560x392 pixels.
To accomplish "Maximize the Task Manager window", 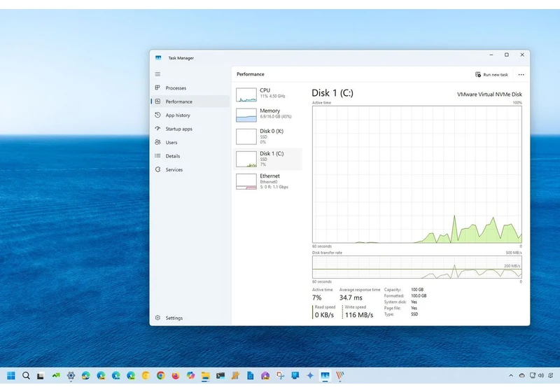I will 506,55.
